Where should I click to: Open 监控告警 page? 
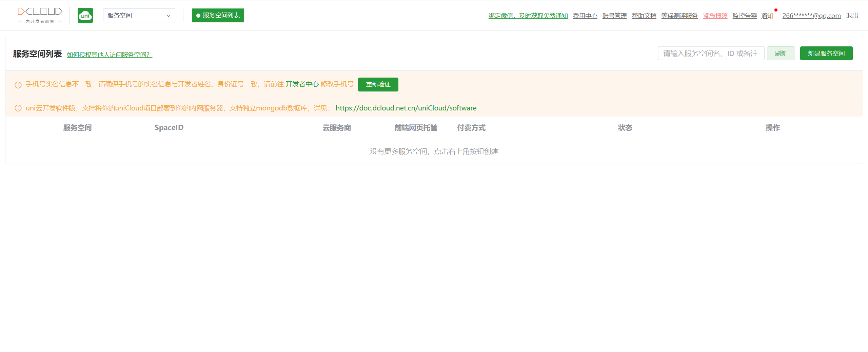[x=745, y=16]
